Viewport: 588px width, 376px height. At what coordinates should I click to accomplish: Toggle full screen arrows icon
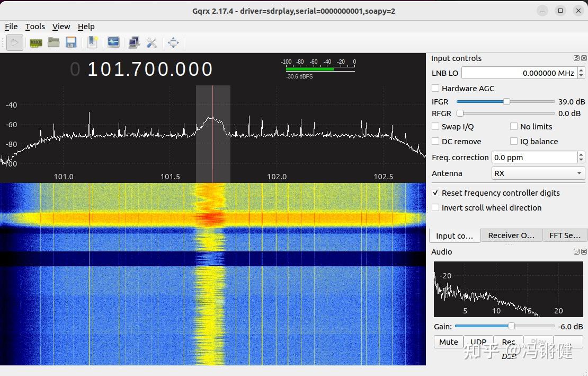pyautogui.click(x=173, y=43)
